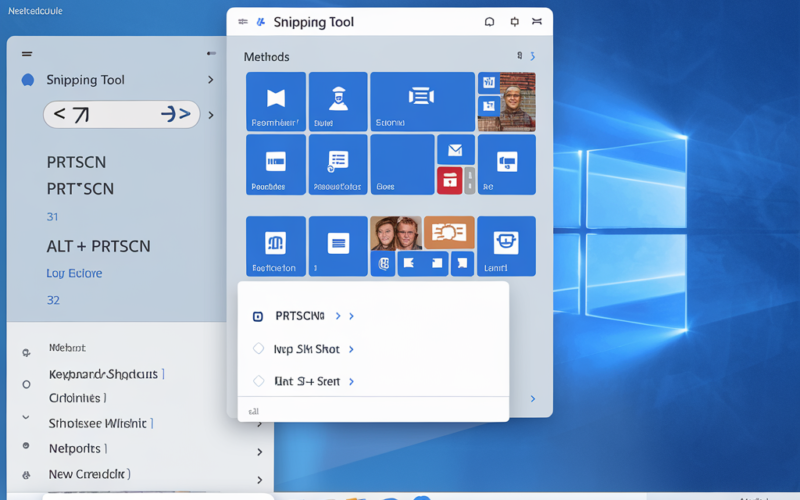Open the Eoeficiefon tile
The width and height of the screenshot is (800, 500).
(x=276, y=246)
